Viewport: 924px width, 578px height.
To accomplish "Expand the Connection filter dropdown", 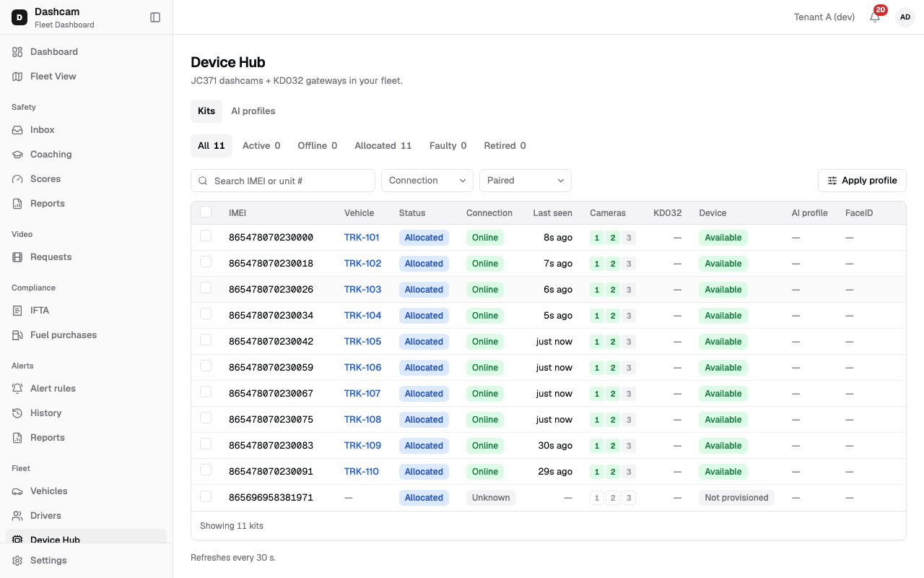I will pos(427,181).
